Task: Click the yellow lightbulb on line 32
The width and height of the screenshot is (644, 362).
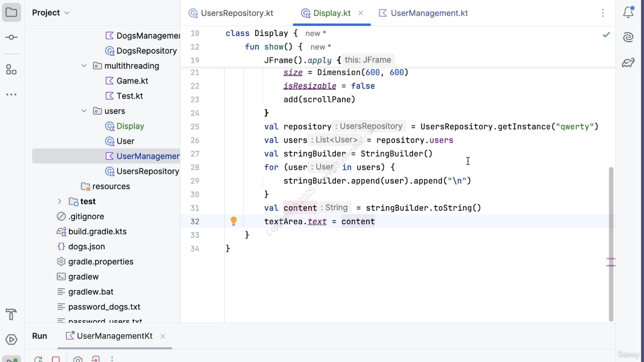Action: [233, 221]
